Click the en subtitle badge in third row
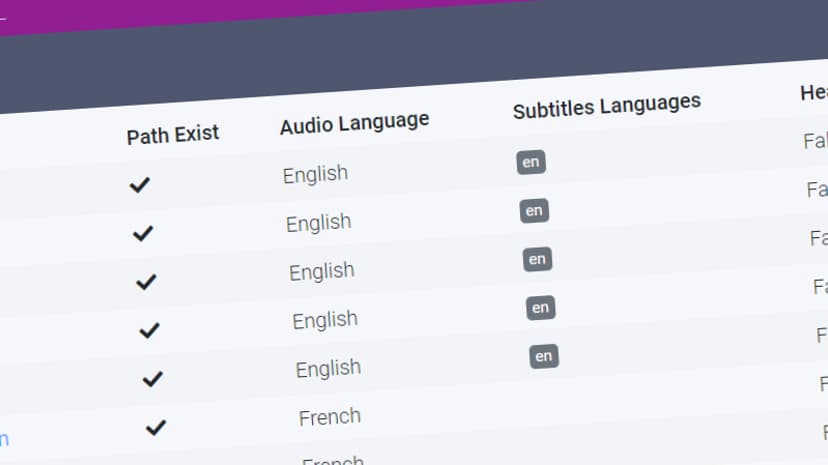This screenshot has width=828, height=465. tap(538, 259)
